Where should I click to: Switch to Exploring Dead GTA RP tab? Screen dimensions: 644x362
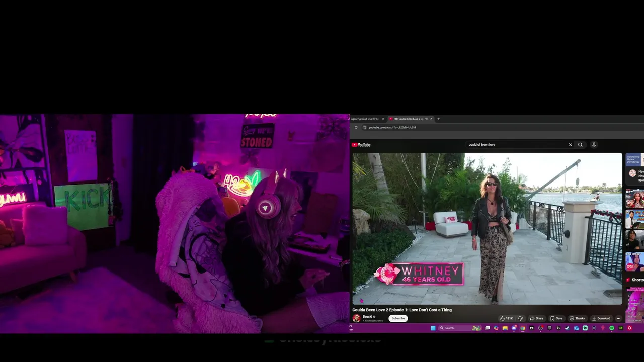pos(364,119)
